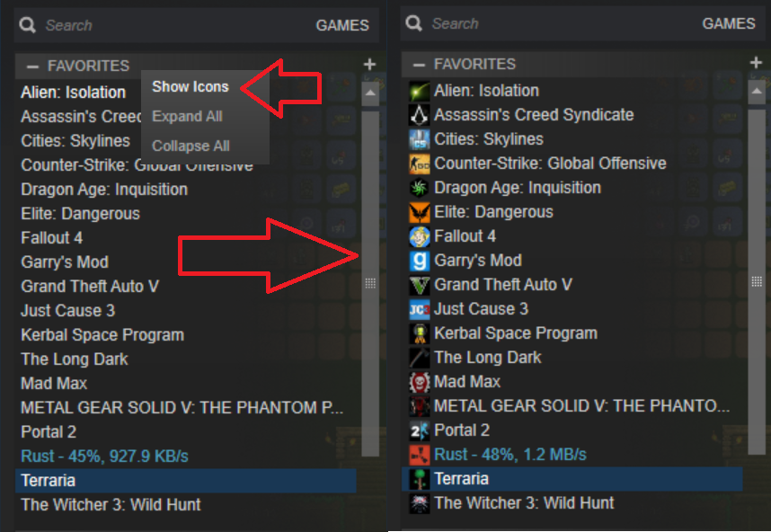Screen dimensions: 771x532
Task: Collapse the left FAVORITES category
Action: pyautogui.click(x=32, y=66)
